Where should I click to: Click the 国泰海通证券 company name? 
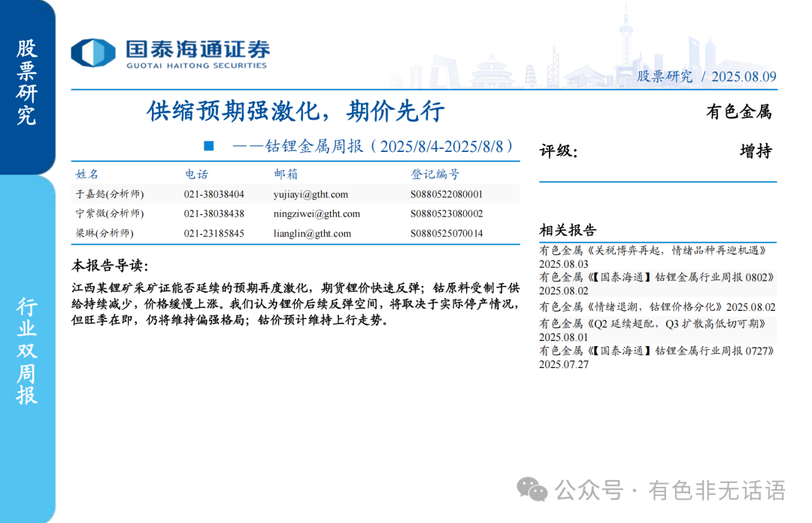pos(198,49)
